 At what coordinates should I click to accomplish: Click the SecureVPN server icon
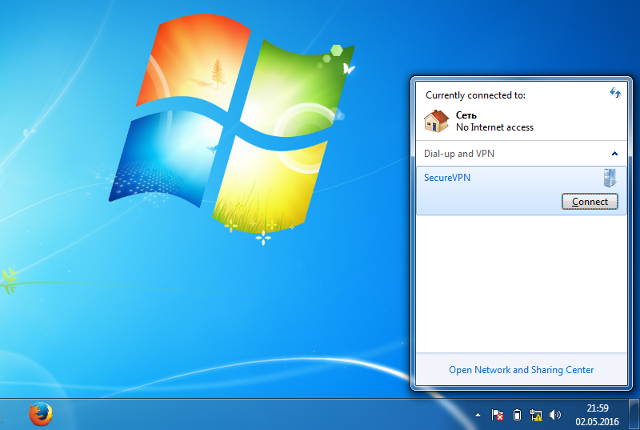click(x=610, y=178)
